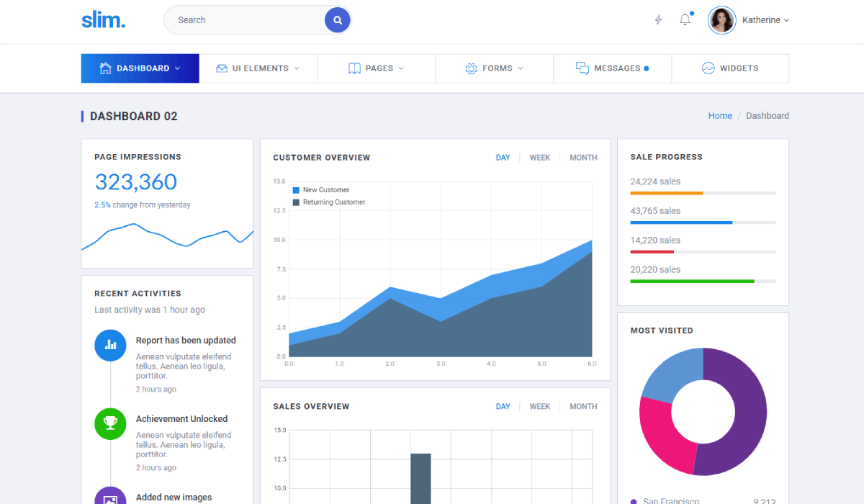
Task: Expand the UI Elements menu chevron
Action: click(x=297, y=68)
